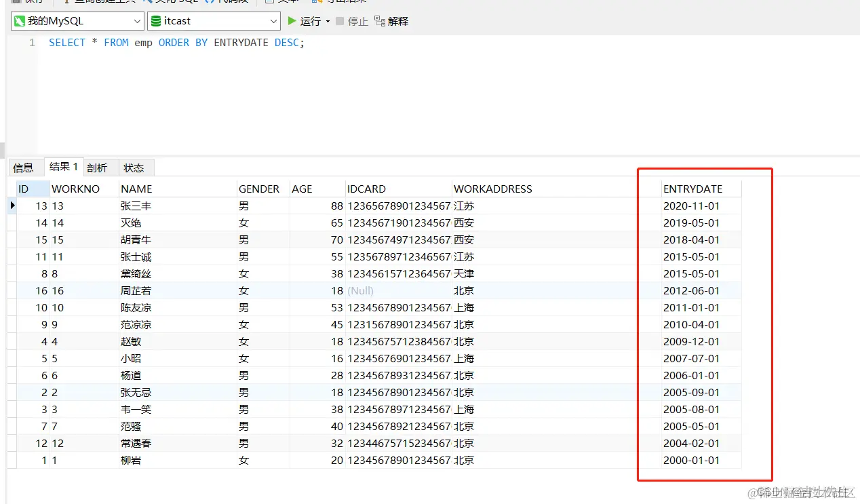The image size is (860, 504).
Task: Click the entry date 2009-12-01
Action: (x=701, y=341)
